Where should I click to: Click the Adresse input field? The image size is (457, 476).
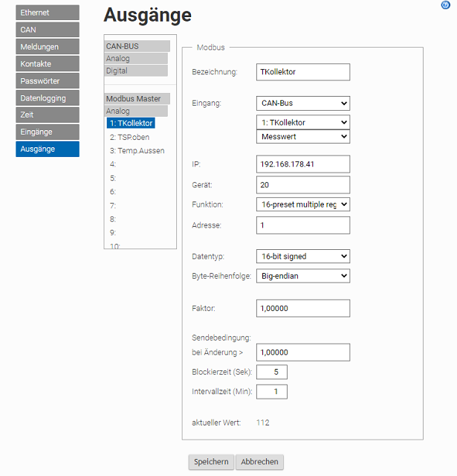point(303,225)
